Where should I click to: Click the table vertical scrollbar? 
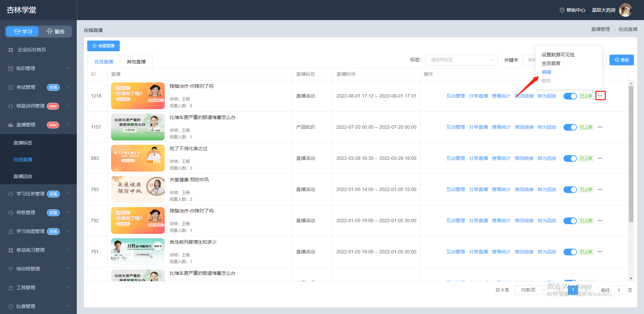(x=631, y=154)
